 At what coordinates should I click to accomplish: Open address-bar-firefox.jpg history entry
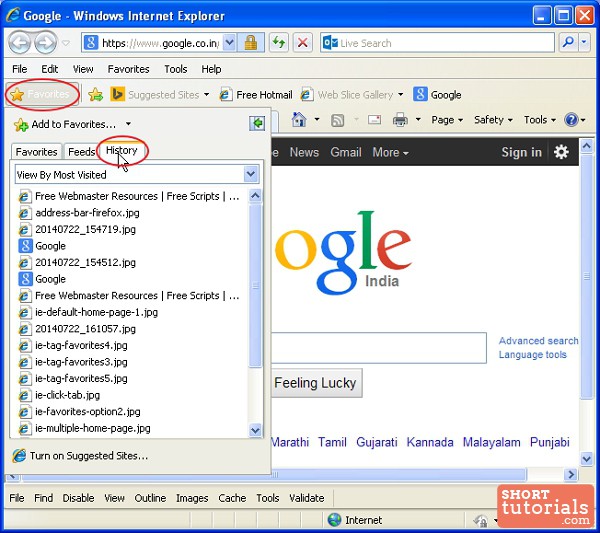[87, 213]
